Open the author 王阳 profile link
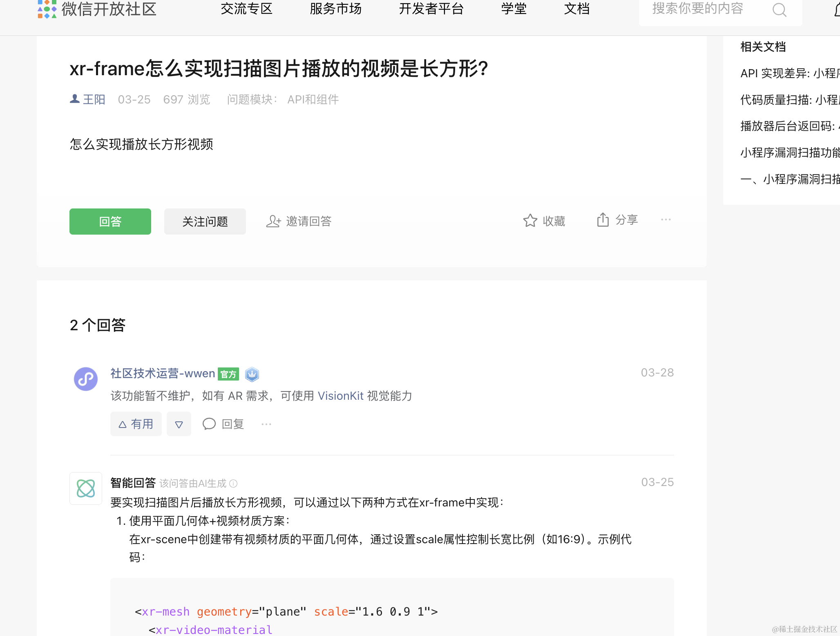 click(94, 99)
